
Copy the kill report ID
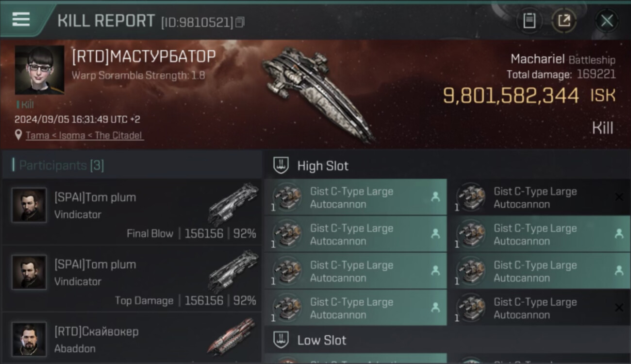click(240, 22)
